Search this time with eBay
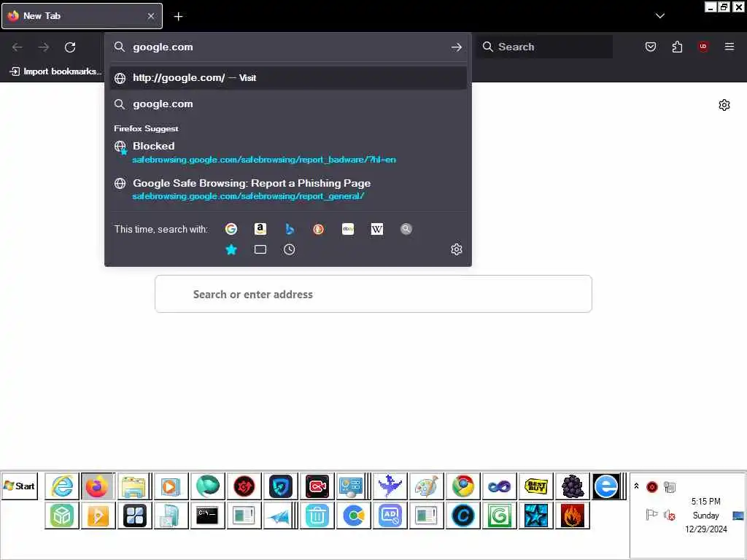747x560 pixels. (348, 229)
